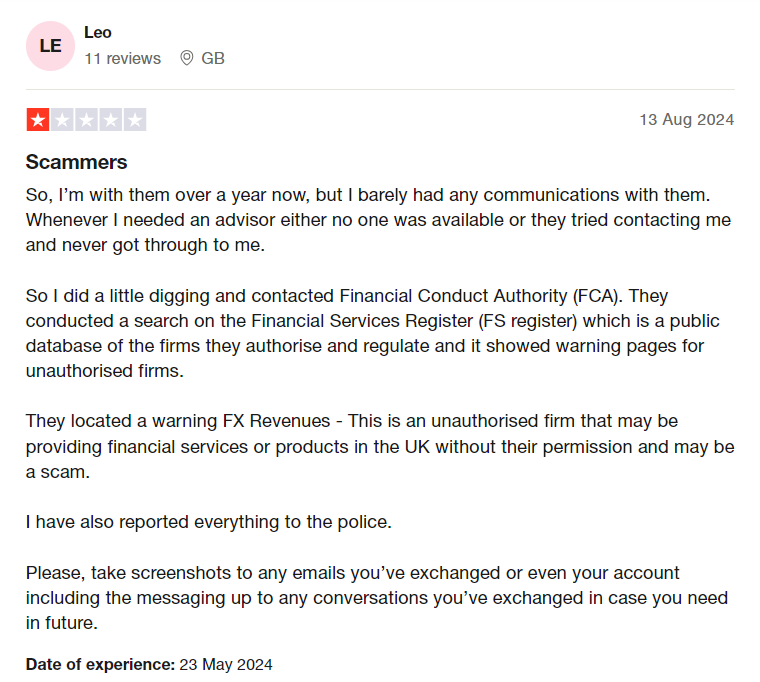Click the pink LE avatar circle

pyautogui.click(x=50, y=46)
